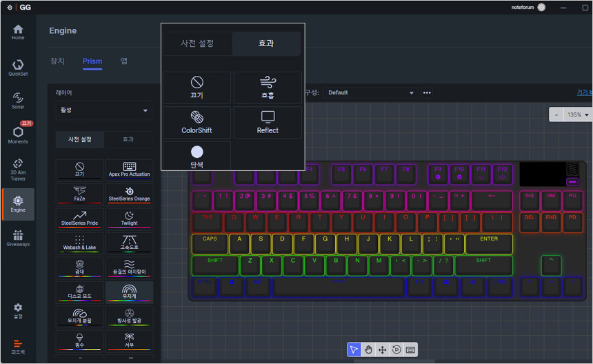The image size is (593, 364).
Task: Open the Default configuration dropdown
Action: [371, 92]
